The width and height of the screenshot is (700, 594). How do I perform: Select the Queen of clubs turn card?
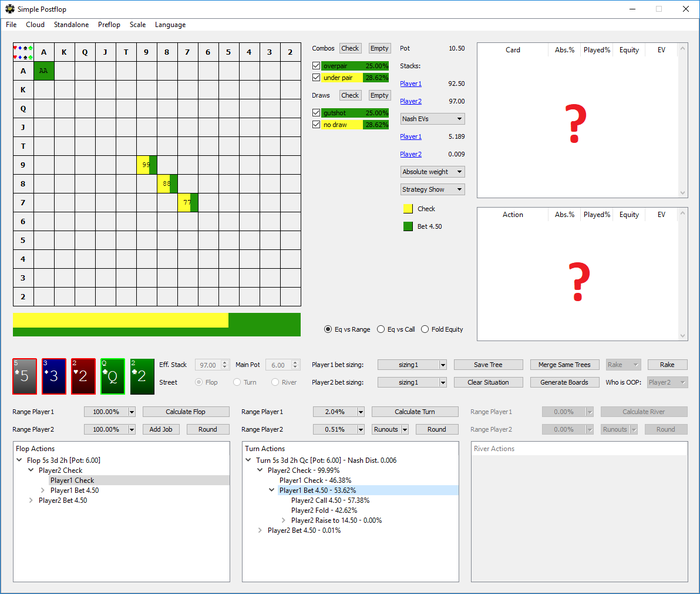(x=112, y=376)
